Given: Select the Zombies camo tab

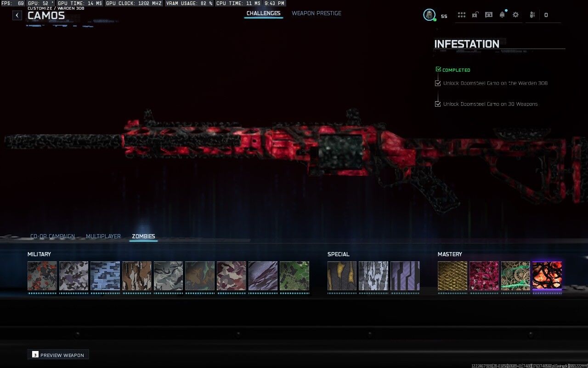Looking at the screenshot, I should tap(143, 236).
